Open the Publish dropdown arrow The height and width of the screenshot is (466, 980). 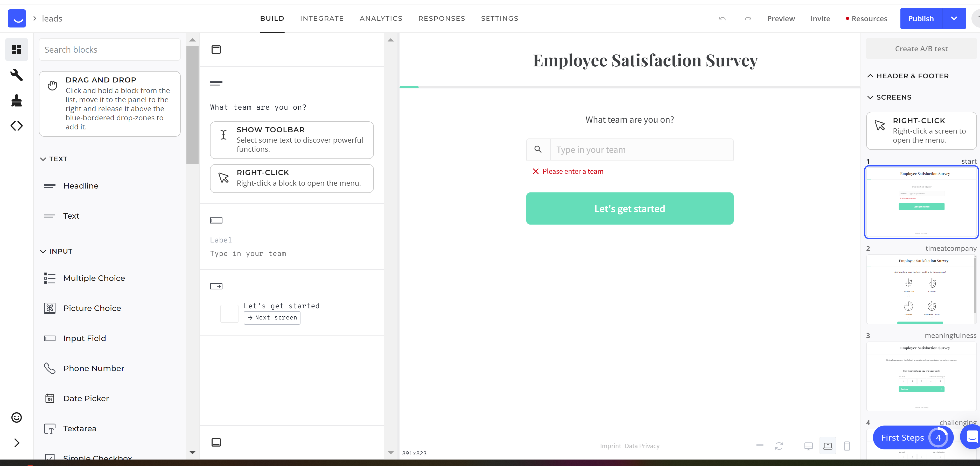[x=954, y=19]
